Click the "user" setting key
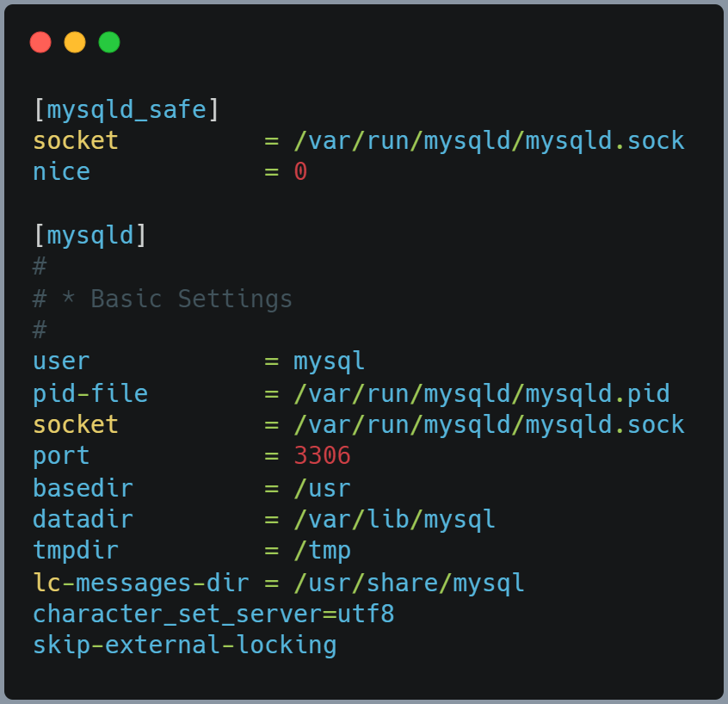The width and height of the screenshot is (728, 704). (61, 361)
